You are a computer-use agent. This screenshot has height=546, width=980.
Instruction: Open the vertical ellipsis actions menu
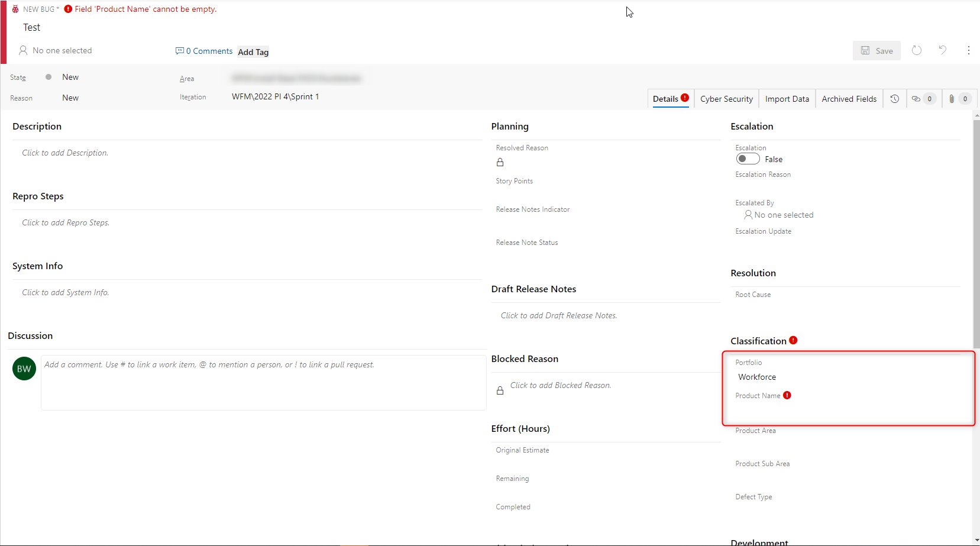point(969,50)
